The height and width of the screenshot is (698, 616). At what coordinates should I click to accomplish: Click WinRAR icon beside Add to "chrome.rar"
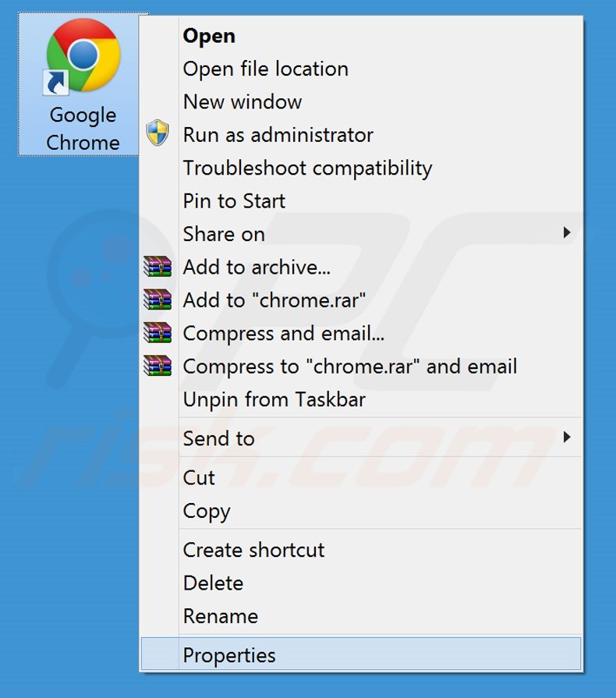[158, 299]
